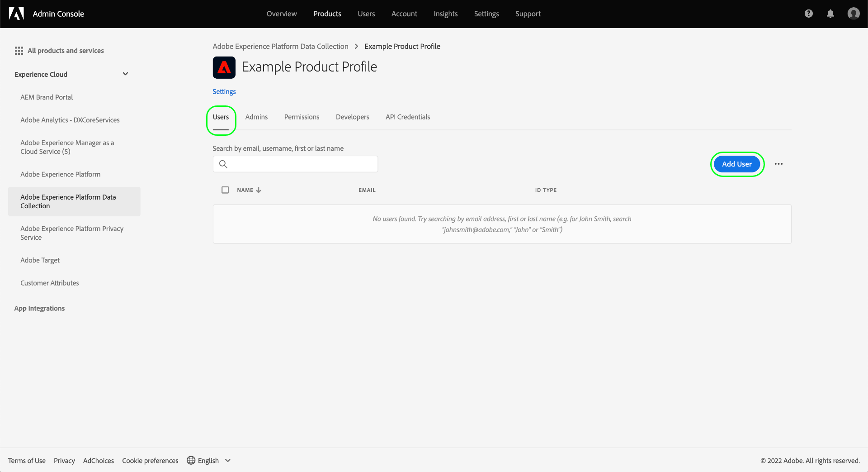Screen dimensions: 868x472
Task: Open App Integrations section
Action: [39, 308]
